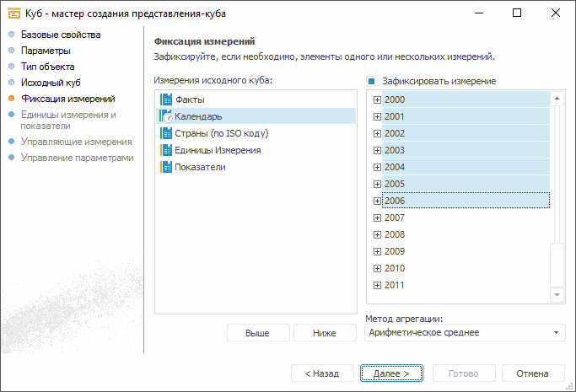Move dimension up with Выше button
This screenshot has height=392, width=576.
click(258, 333)
